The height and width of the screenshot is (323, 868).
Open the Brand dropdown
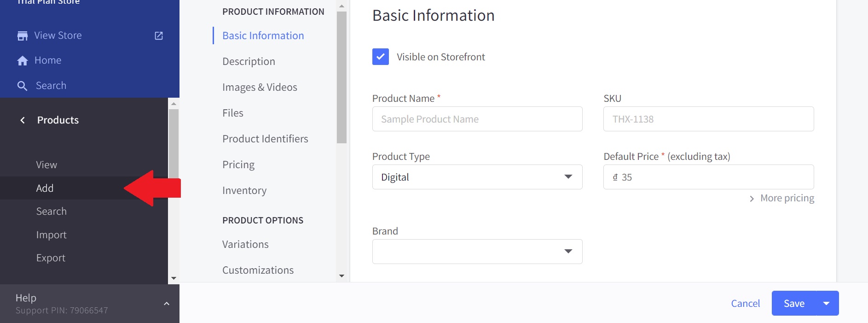pyautogui.click(x=477, y=252)
